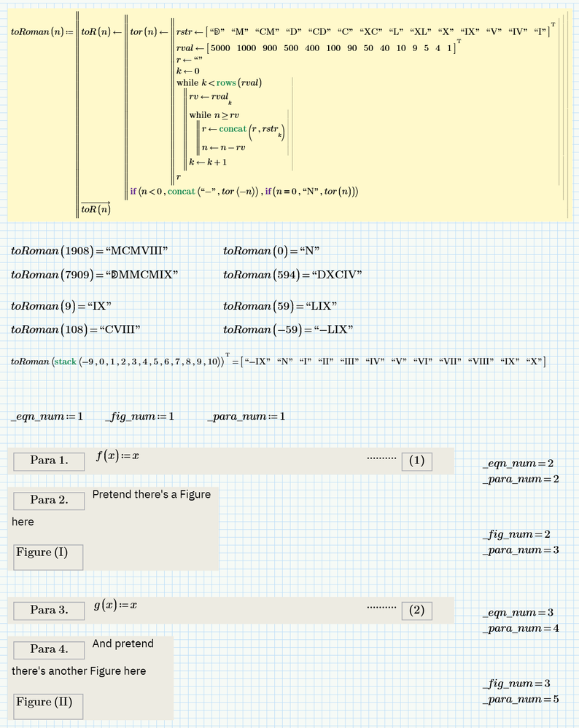The image size is (579, 728).
Task: Select the _fig_num=3 result
Action: click(x=516, y=684)
